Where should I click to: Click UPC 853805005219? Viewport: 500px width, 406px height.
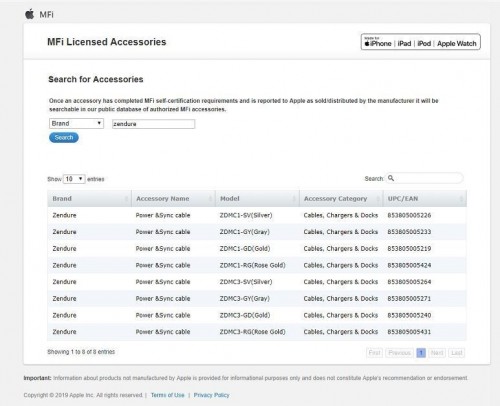tap(409, 249)
